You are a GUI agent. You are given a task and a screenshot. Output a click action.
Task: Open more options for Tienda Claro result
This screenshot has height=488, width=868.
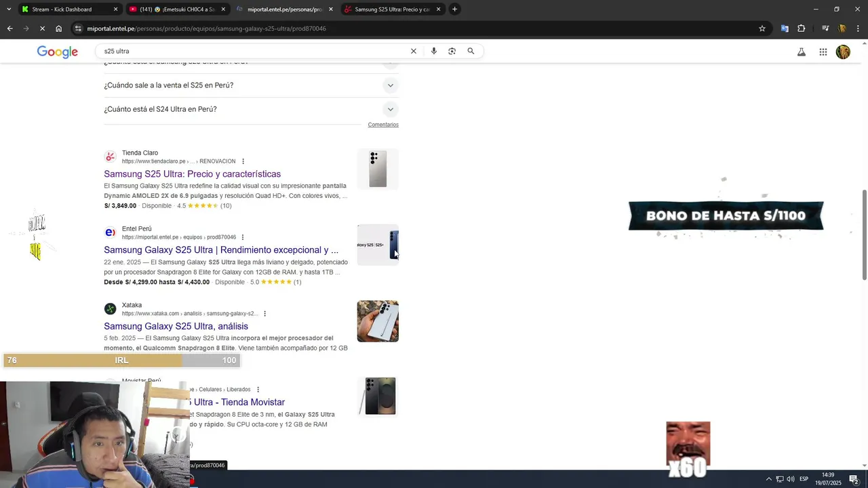tap(243, 161)
